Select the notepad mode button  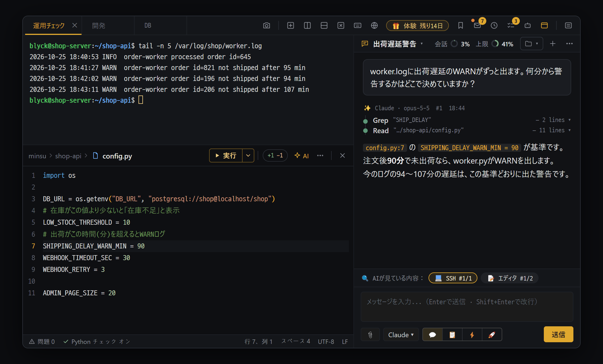[452, 334]
